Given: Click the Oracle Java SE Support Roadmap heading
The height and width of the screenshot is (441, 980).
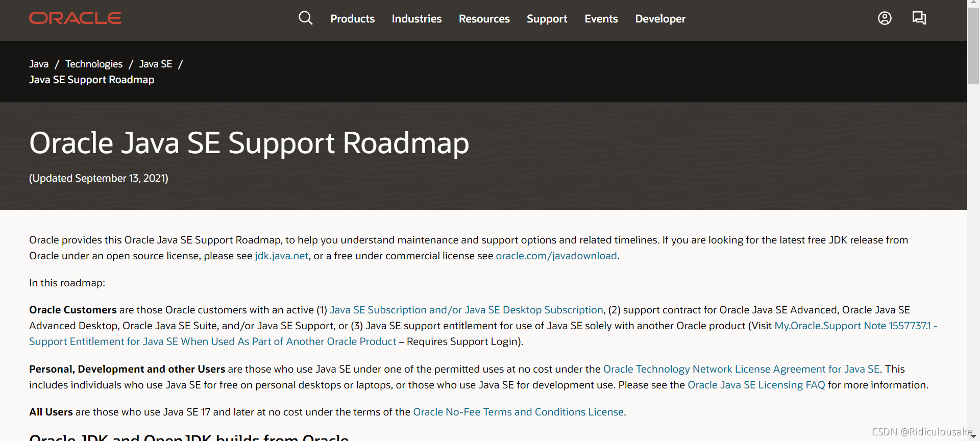Looking at the screenshot, I should 249,143.
